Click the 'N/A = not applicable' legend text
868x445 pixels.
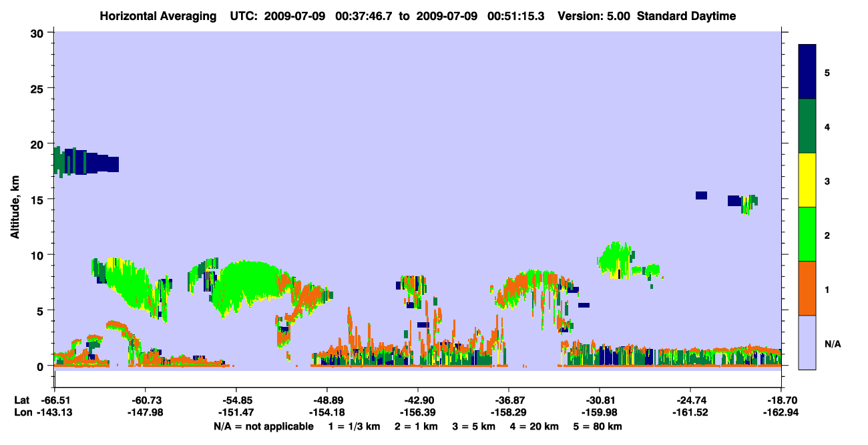click(x=263, y=426)
